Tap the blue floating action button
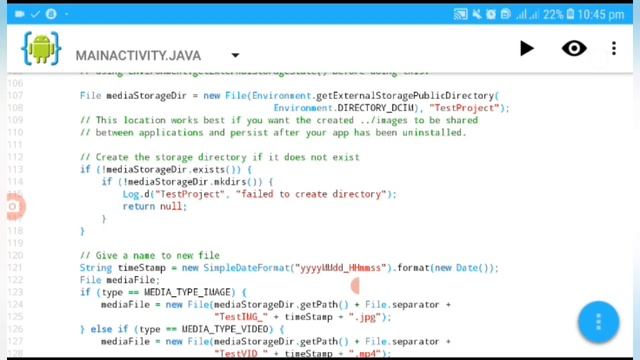This screenshot has height=360, width=640. 598,322
